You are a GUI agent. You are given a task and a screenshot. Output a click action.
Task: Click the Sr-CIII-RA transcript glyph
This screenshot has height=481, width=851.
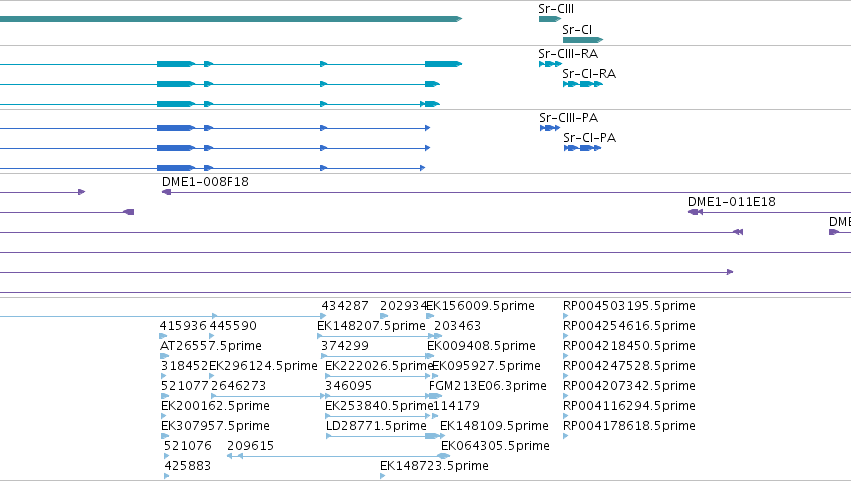click(550, 64)
